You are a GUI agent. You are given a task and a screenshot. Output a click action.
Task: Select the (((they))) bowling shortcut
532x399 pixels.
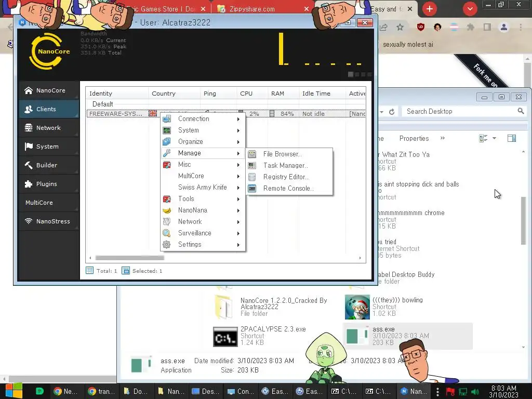coord(384,307)
